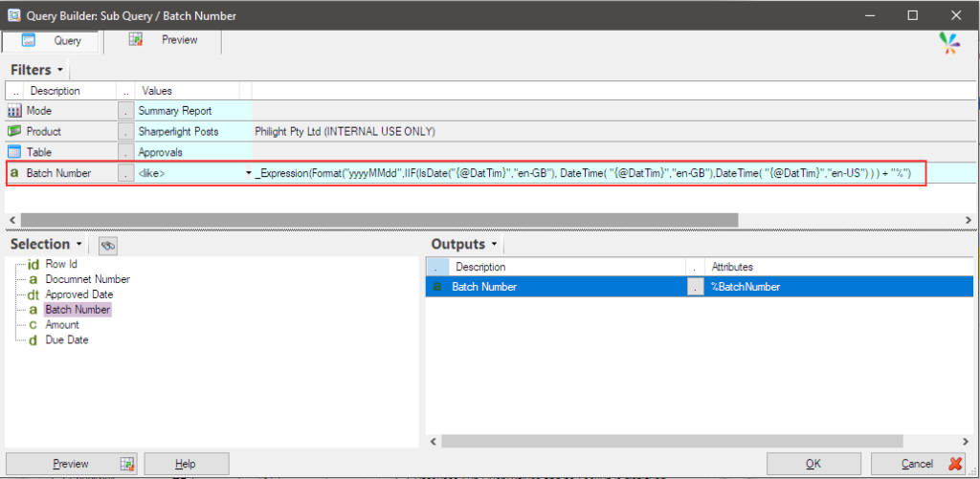Click the Filters Values column header
Viewport: 980px width, 479px height.
click(x=187, y=91)
